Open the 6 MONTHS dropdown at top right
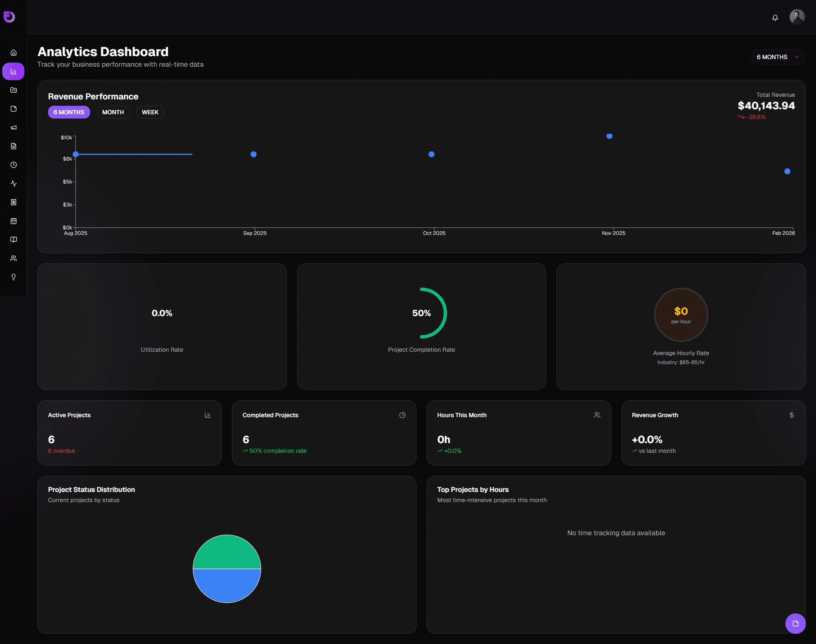Screen dimensions: 816x644 [778, 57]
